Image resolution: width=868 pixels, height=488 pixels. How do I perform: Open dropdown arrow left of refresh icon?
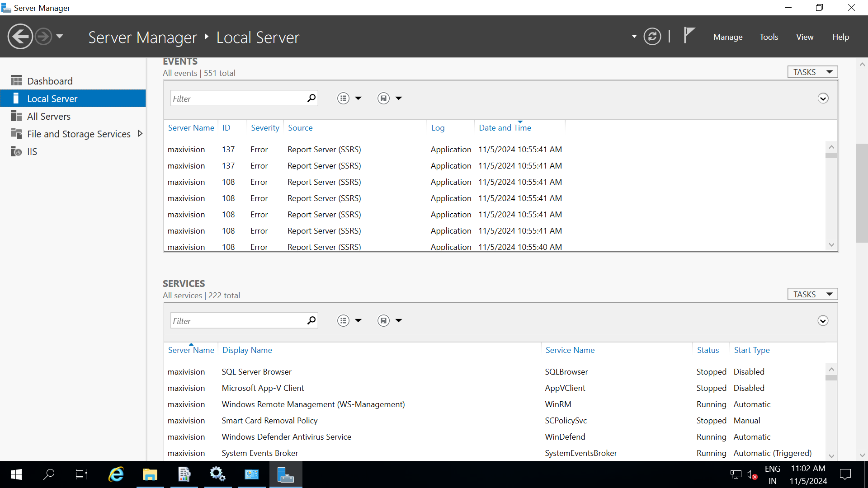[x=634, y=37]
